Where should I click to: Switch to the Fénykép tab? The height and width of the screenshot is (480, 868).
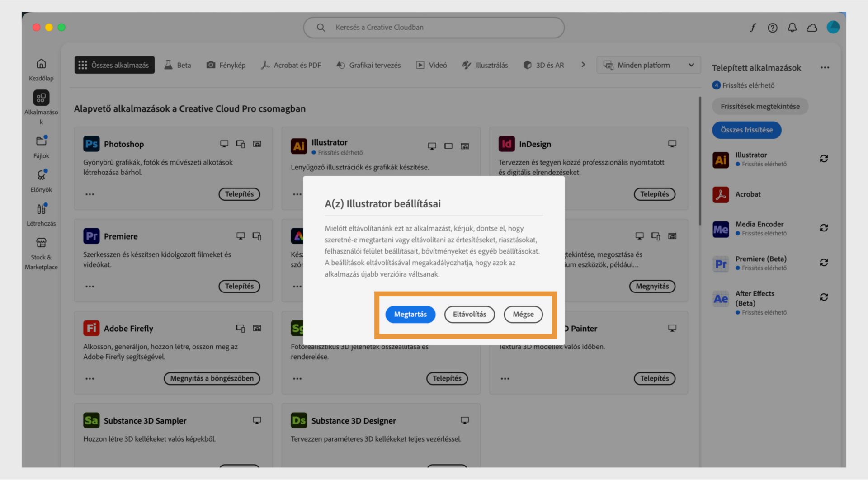(226, 65)
